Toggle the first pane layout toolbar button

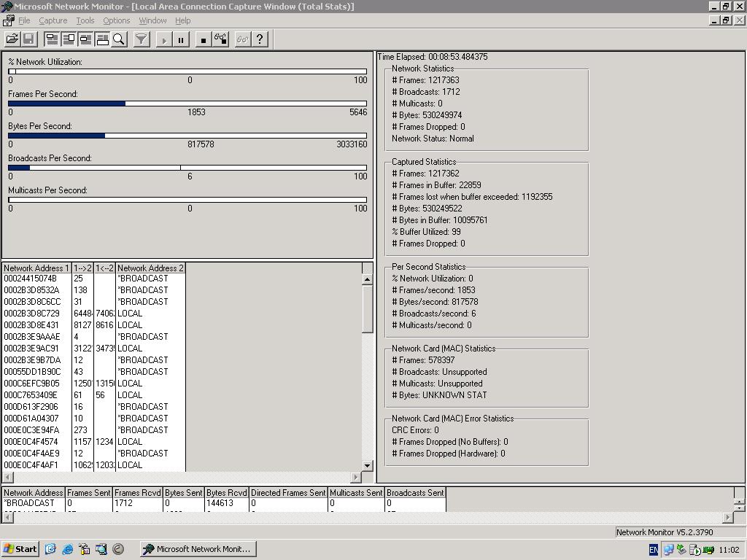point(53,39)
